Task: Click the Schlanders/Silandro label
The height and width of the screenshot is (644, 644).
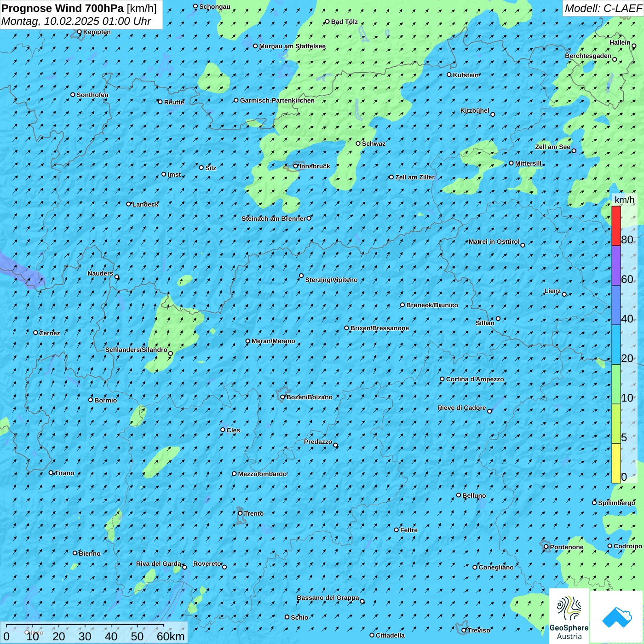Action: (136, 350)
